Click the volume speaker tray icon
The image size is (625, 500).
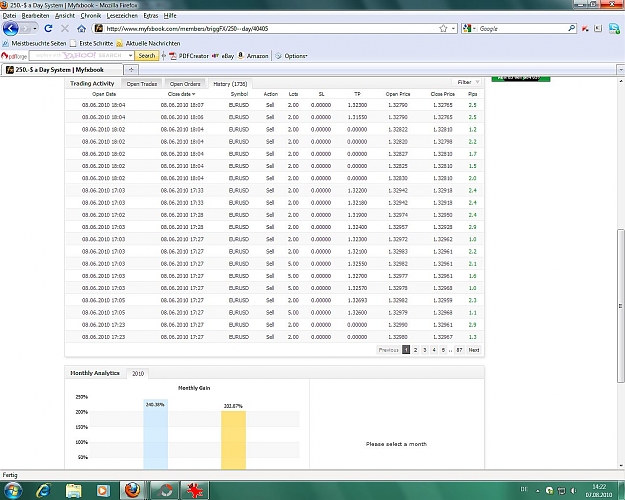tap(574, 490)
